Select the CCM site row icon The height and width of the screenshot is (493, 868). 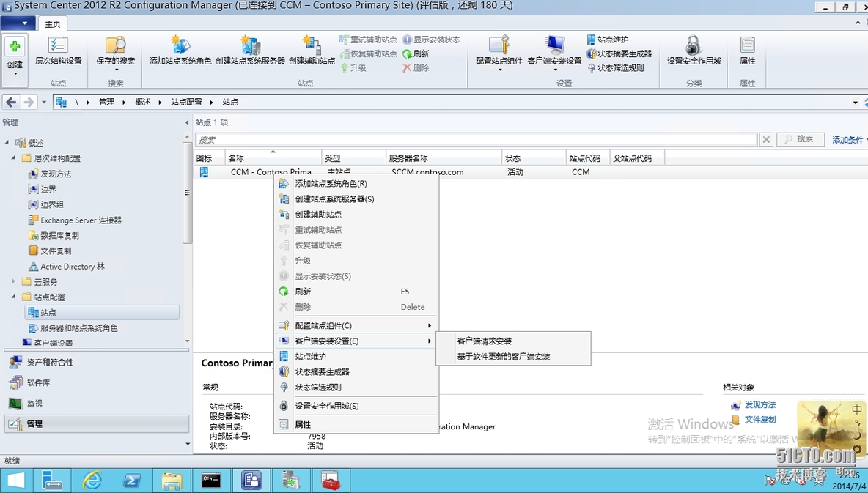pos(205,172)
